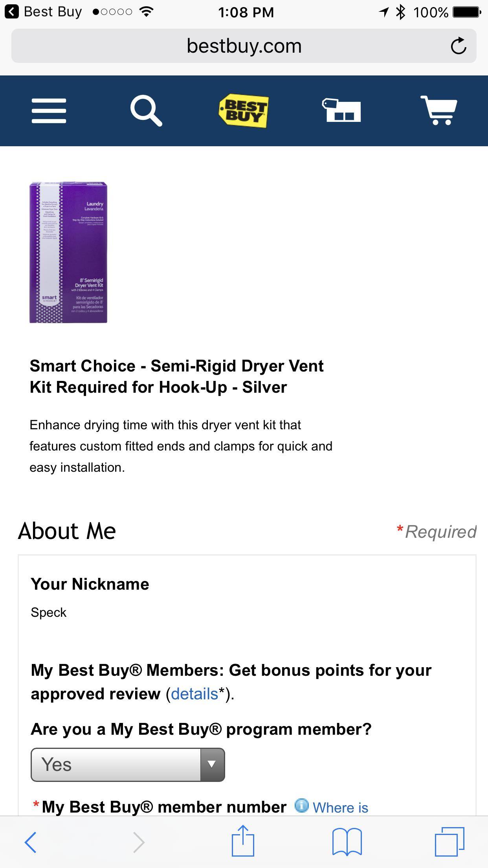This screenshot has width=488, height=868.
Task: Tap the Smart Choice product title
Action: (177, 377)
